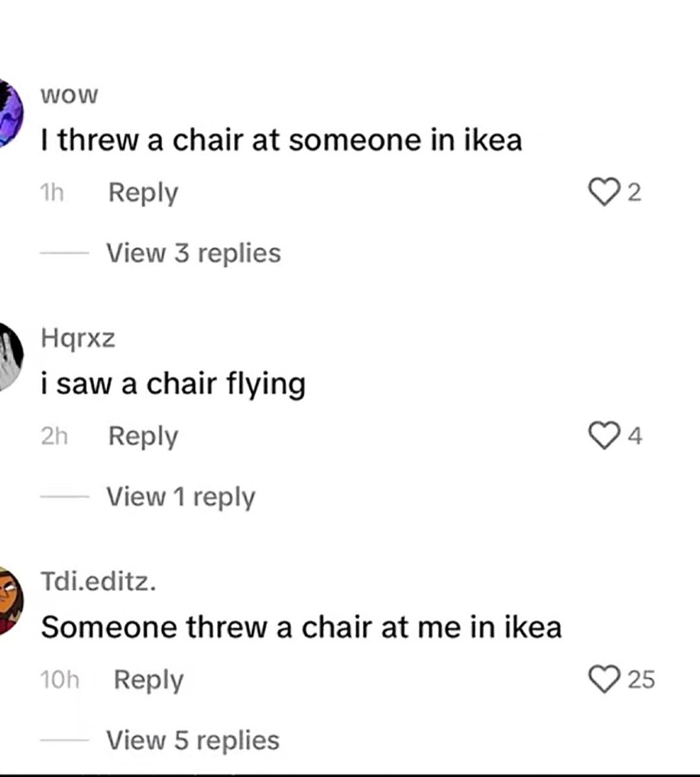700x777 pixels.
Task: Click the 10h timestamp on Tdi.editz.'s comment
Action: click(59, 680)
